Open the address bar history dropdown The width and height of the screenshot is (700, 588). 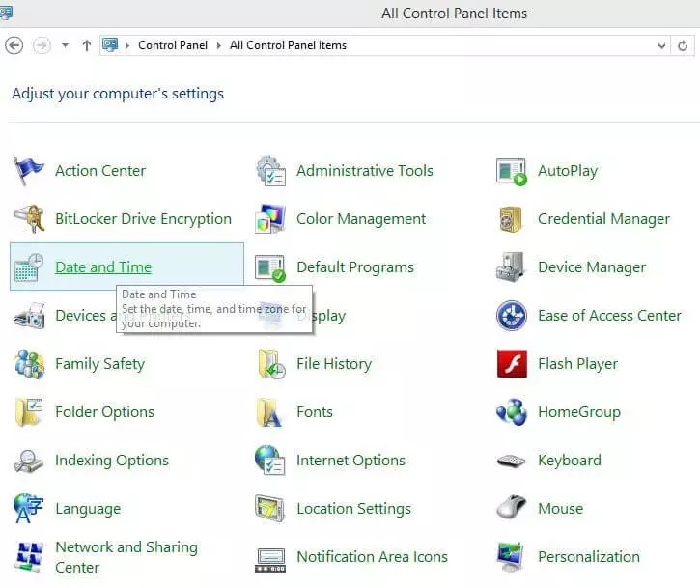[x=661, y=45]
